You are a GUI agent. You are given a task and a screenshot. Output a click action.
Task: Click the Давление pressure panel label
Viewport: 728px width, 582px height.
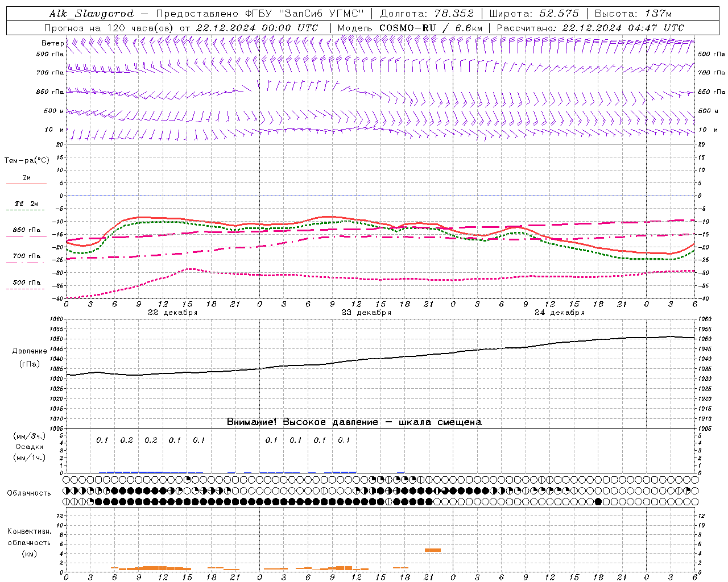click(x=30, y=351)
